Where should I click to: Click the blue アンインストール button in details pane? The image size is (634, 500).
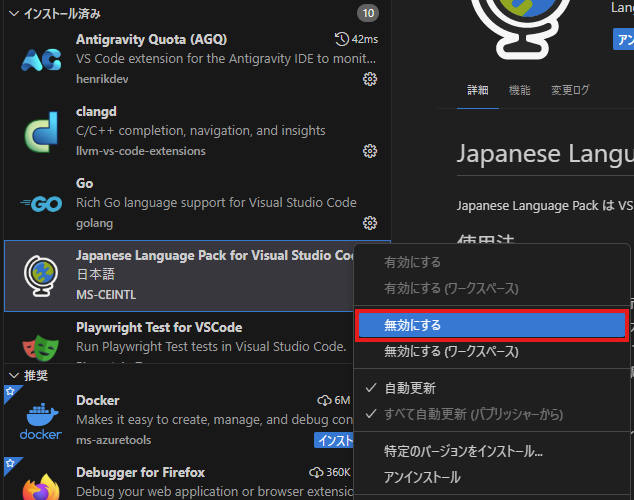tap(623, 39)
